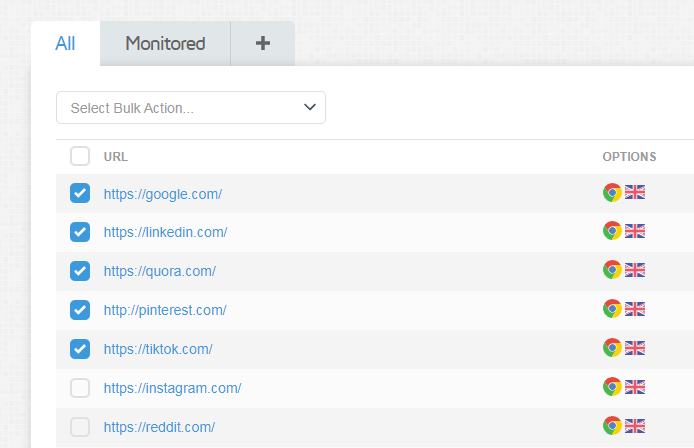
Task: Click the UK flag icon for instagram.com
Action: point(635,387)
